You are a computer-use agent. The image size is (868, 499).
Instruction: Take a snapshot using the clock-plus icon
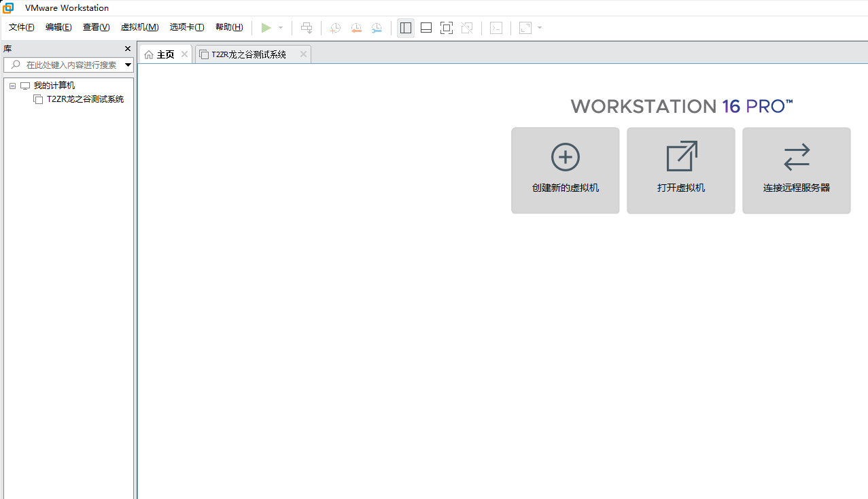[335, 28]
